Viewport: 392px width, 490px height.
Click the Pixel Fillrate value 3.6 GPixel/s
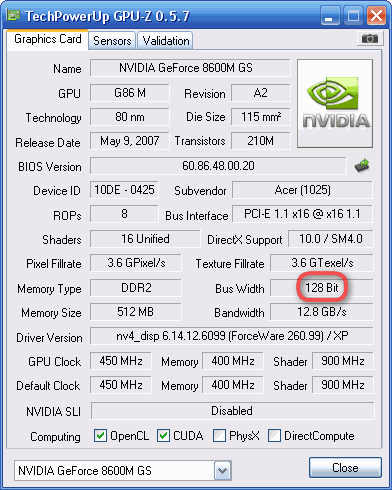click(x=136, y=263)
